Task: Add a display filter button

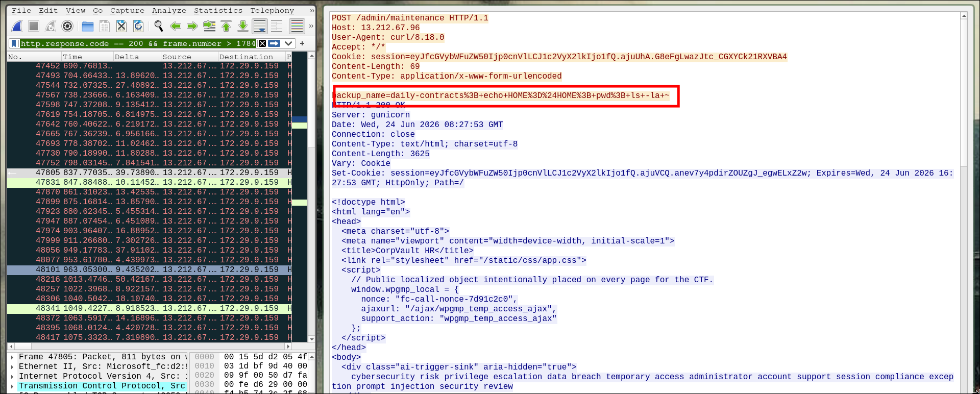Action: pyautogui.click(x=302, y=43)
